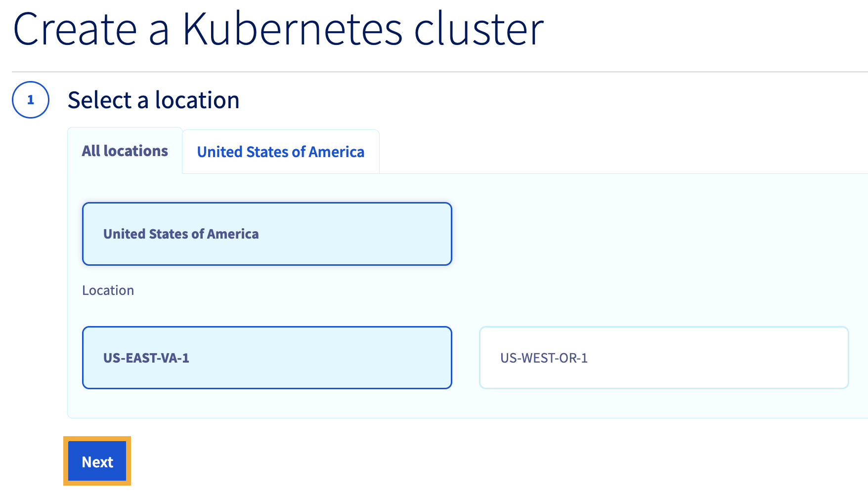Image resolution: width=868 pixels, height=493 pixels.
Task: Click the Select a location heading
Action: [x=154, y=100]
